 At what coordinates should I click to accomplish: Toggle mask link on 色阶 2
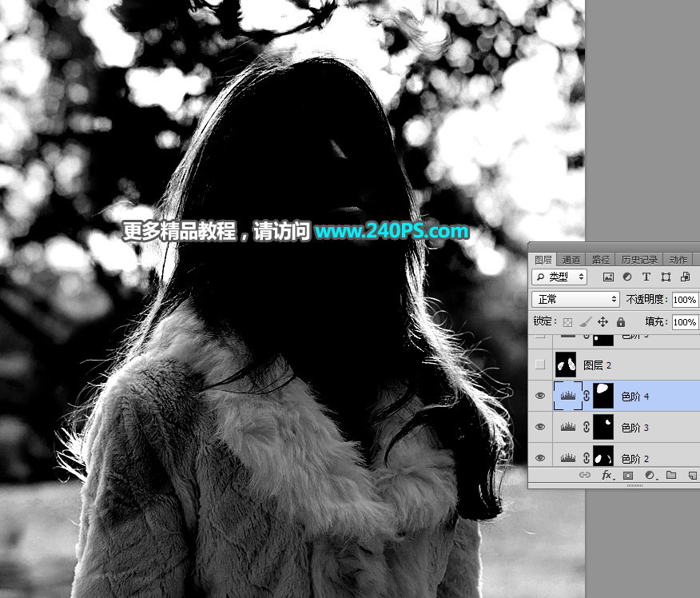(587, 458)
